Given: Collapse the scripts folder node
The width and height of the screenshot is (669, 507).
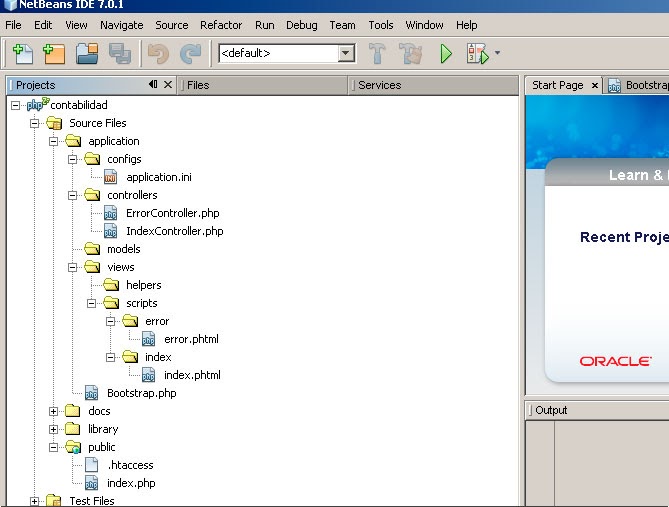Looking at the screenshot, I should click(91, 303).
